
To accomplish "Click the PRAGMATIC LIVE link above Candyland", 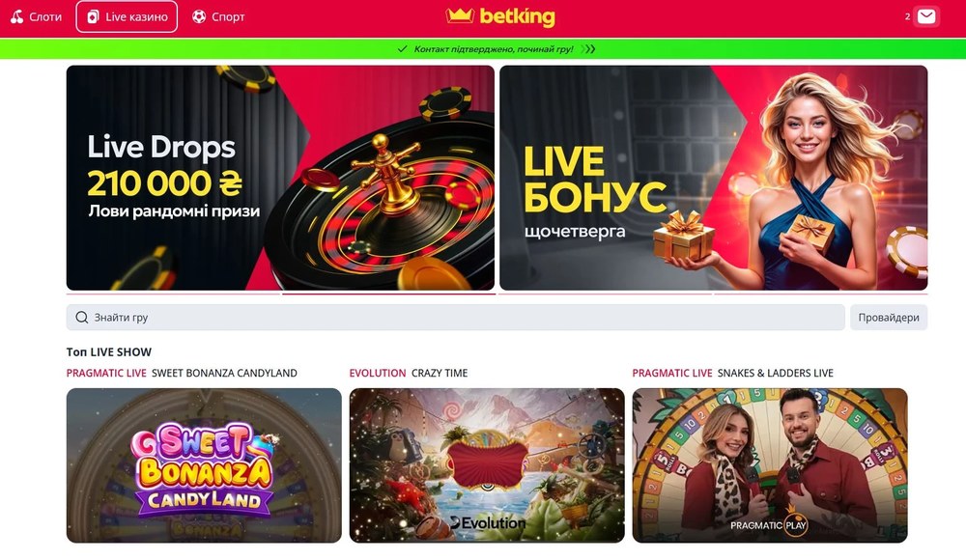I will click(106, 373).
